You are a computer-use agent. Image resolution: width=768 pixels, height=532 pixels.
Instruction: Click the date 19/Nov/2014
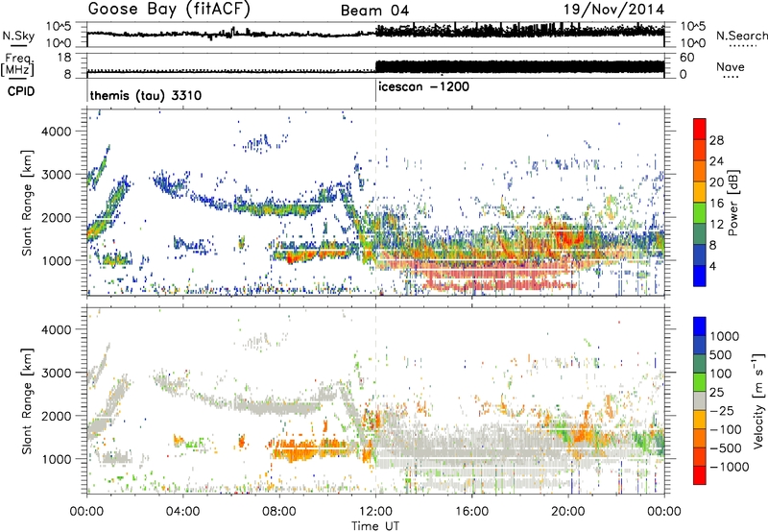[x=613, y=10]
